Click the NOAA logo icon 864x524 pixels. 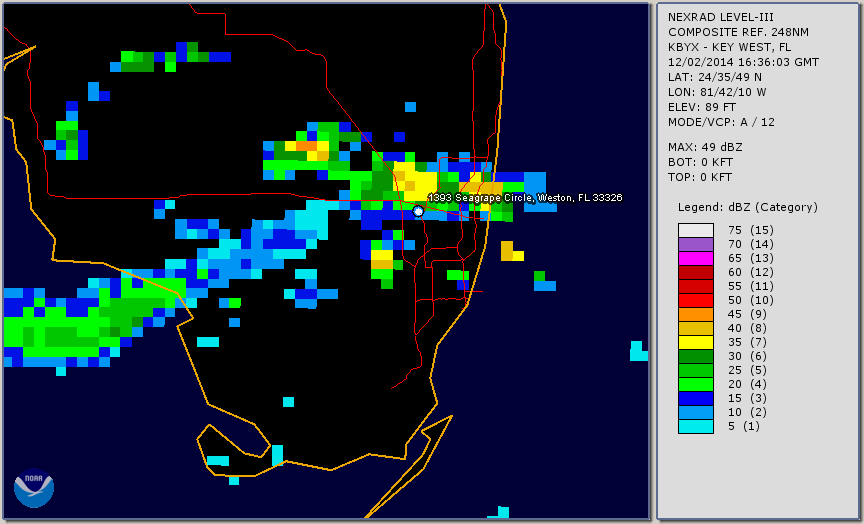pos(34,488)
